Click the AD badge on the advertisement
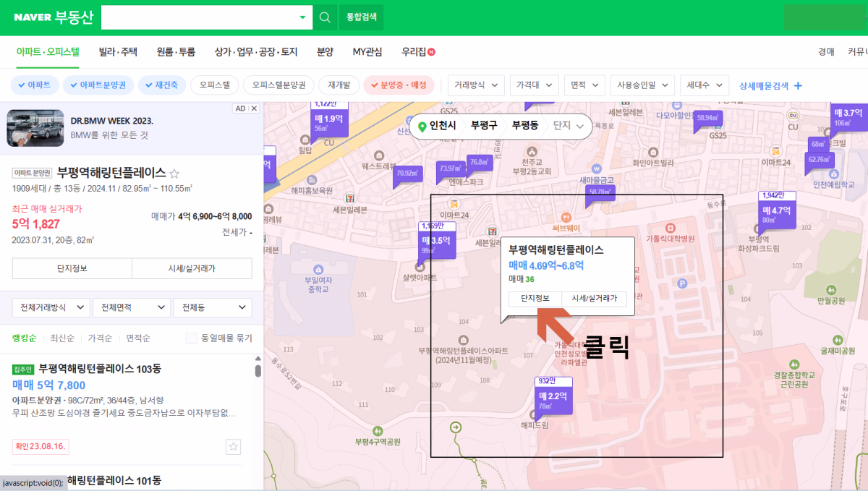Viewport: 868px width, 491px height. (239, 108)
